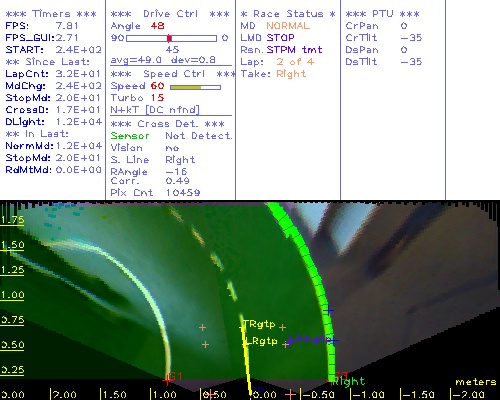Click the N+kT [DC nfnd] text
The width and height of the screenshot is (500, 400).
pyautogui.click(x=155, y=110)
